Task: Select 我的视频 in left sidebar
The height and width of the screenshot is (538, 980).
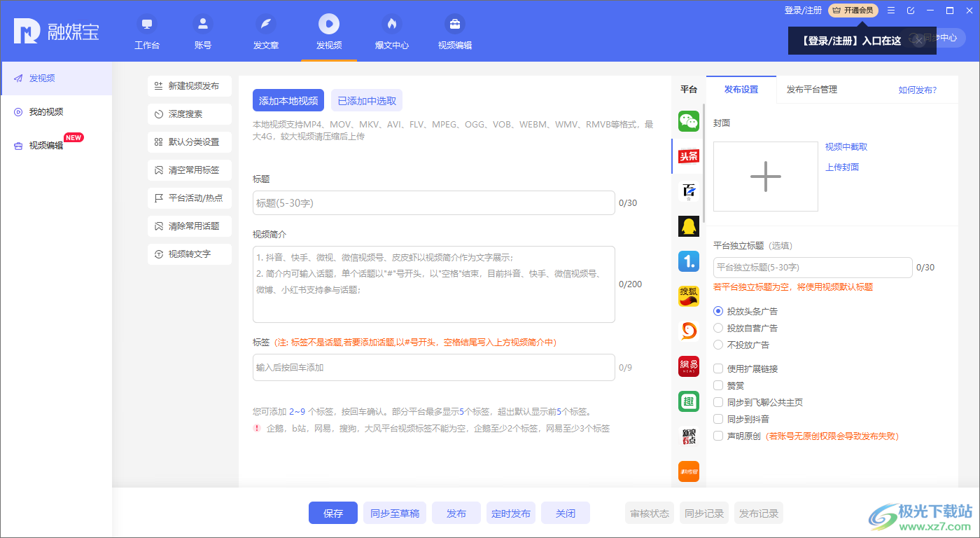Action: pos(56,112)
